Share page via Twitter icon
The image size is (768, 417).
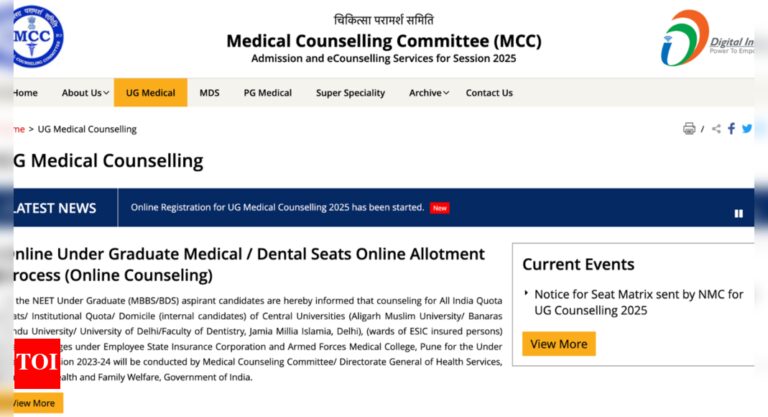coord(747,128)
